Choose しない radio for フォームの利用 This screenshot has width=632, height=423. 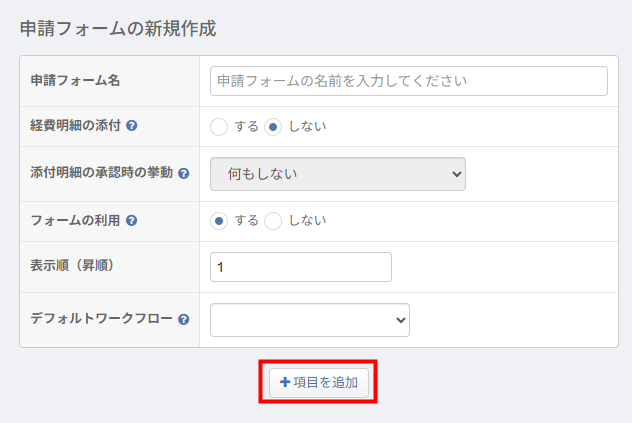274,220
